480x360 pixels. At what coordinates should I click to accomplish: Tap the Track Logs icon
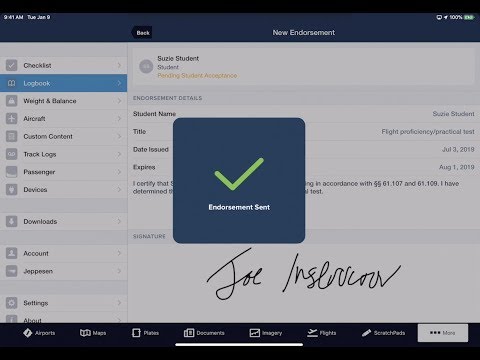(x=11, y=154)
